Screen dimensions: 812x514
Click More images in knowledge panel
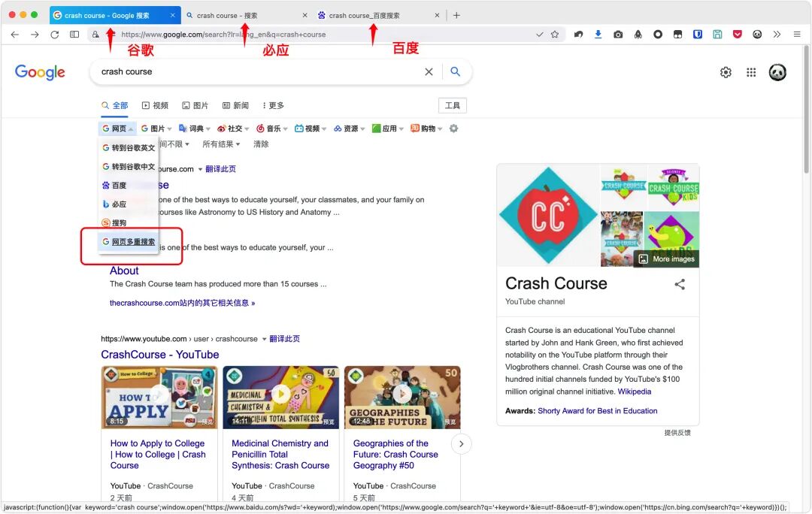pos(667,259)
